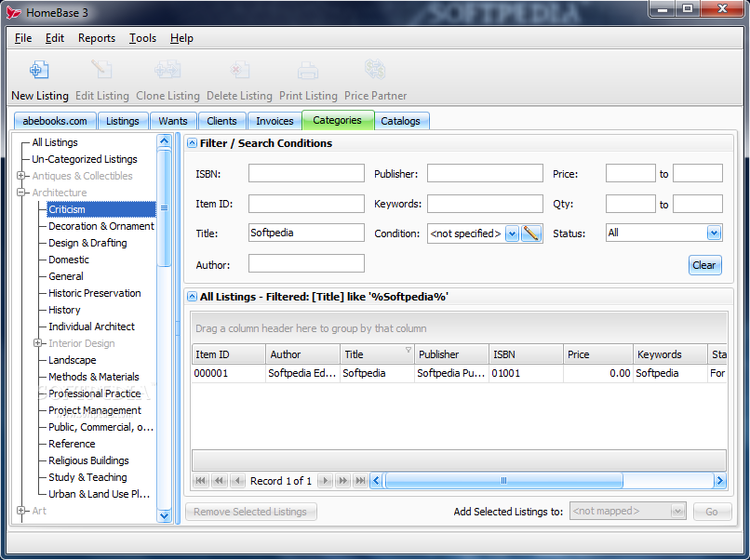The image size is (750, 560).
Task: Switch to the Listings tab
Action: click(123, 121)
